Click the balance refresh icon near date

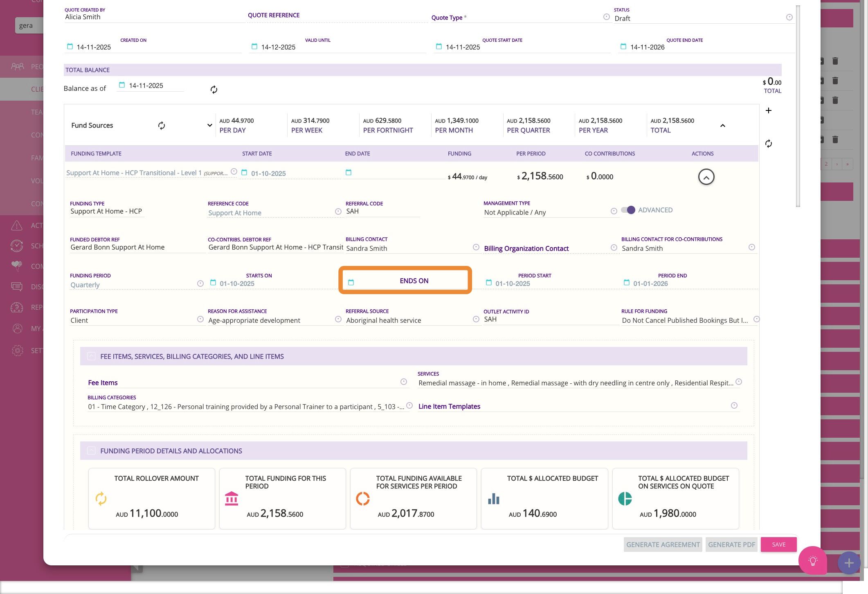click(214, 90)
